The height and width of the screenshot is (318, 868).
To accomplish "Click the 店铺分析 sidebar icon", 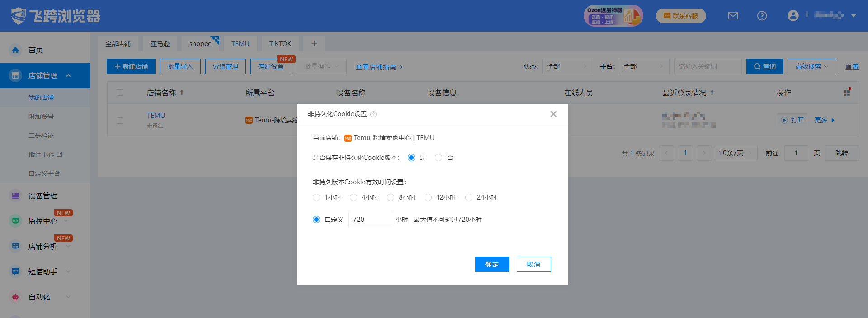I will point(15,246).
